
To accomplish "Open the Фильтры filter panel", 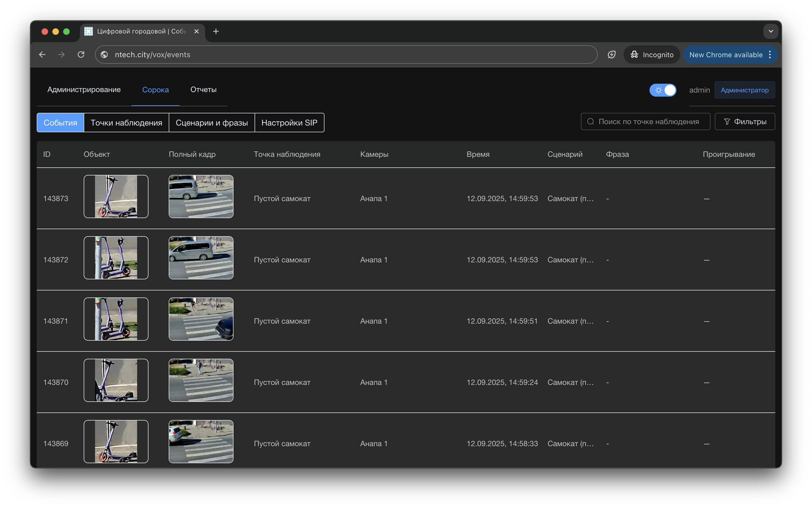I will pyautogui.click(x=745, y=122).
